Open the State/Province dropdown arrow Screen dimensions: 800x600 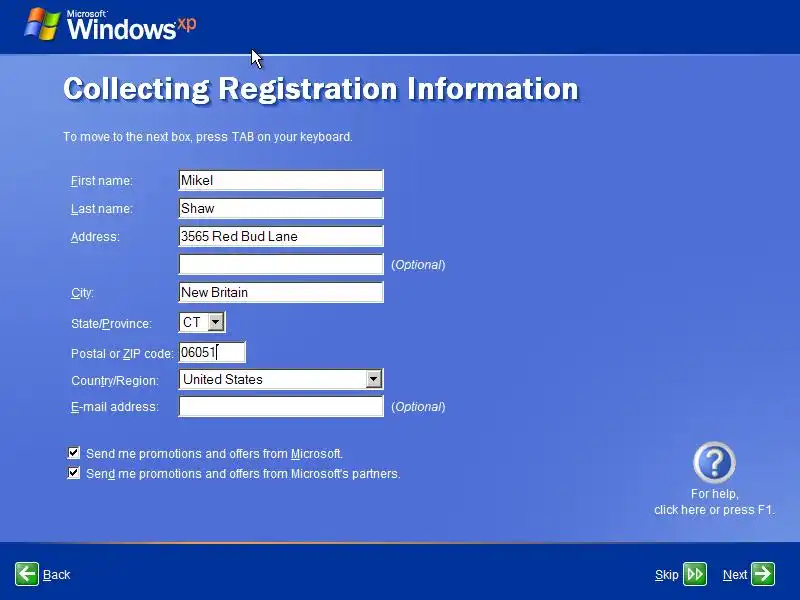coord(216,322)
